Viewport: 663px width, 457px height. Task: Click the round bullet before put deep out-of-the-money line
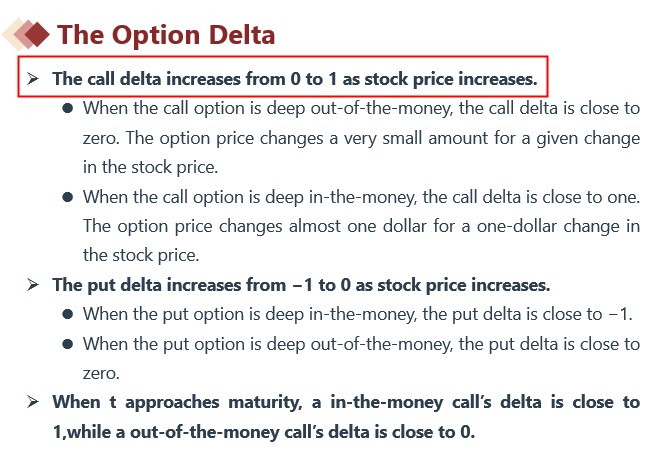(67, 344)
